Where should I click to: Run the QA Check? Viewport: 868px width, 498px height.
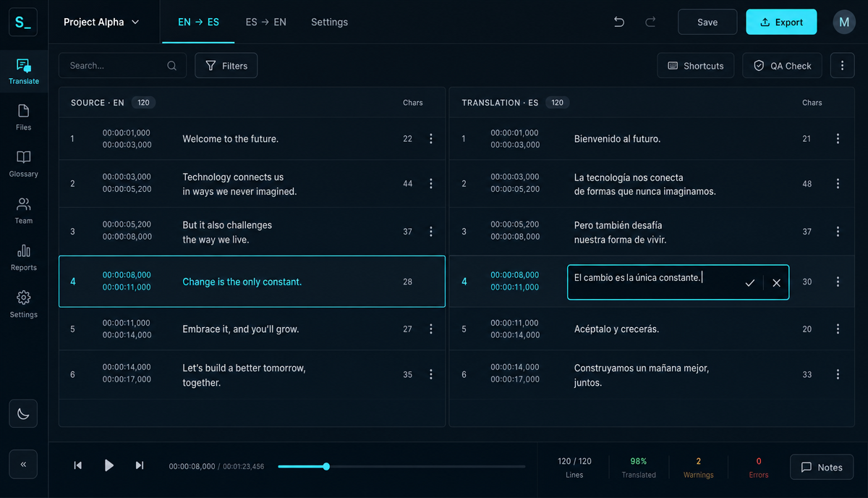tap(782, 65)
